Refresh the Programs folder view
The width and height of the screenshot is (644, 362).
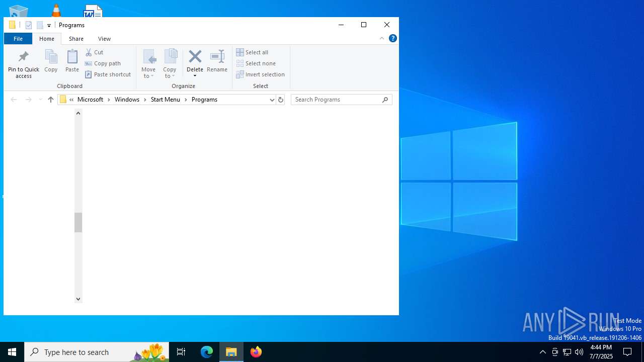(281, 100)
